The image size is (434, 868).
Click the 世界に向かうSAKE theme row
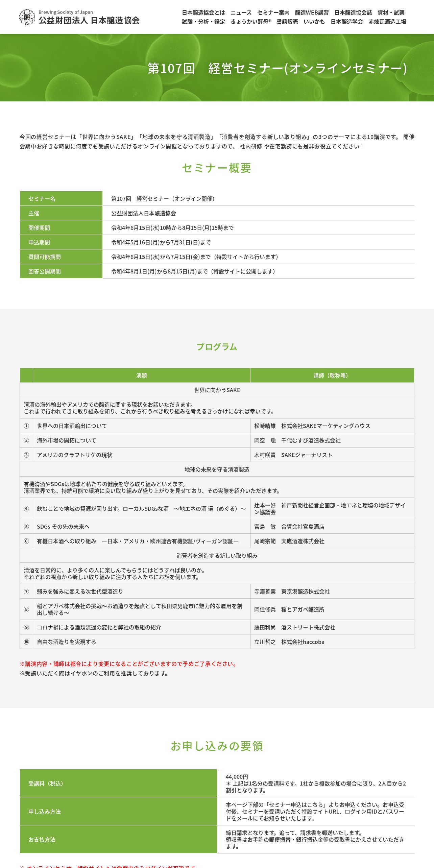[x=217, y=390]
